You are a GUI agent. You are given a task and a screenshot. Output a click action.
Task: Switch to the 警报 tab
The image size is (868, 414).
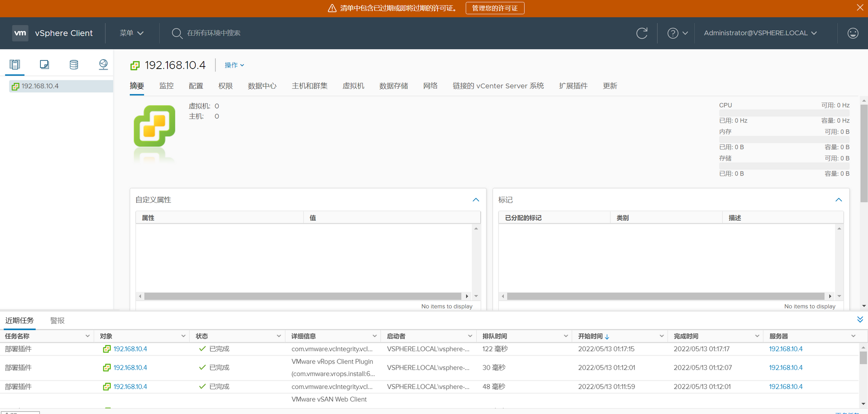tap(57, 321)
